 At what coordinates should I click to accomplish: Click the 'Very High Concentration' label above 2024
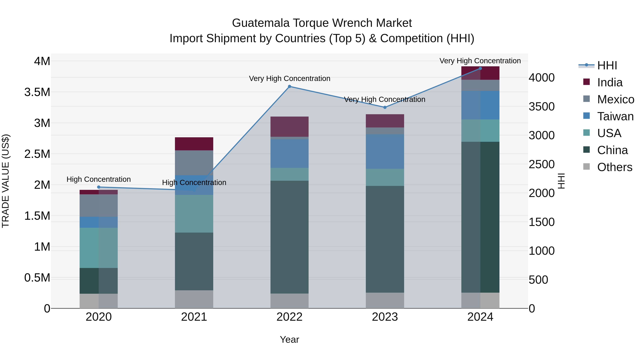[480, 61]
